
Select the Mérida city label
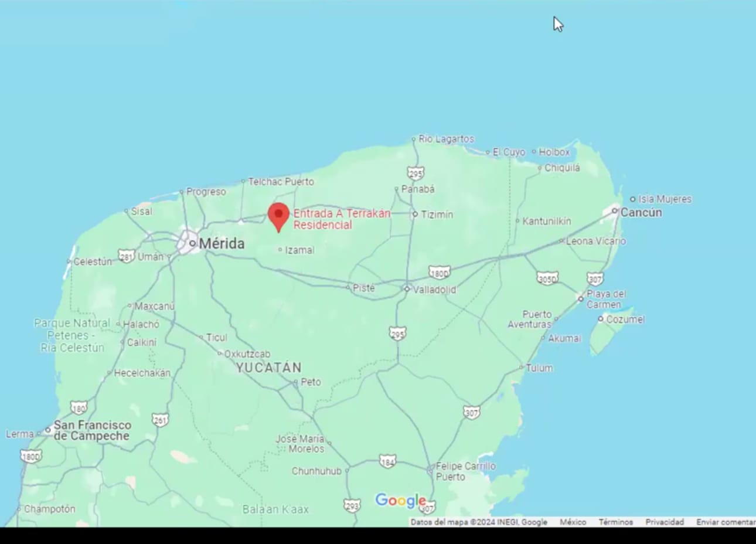click(x=222, y=243)
